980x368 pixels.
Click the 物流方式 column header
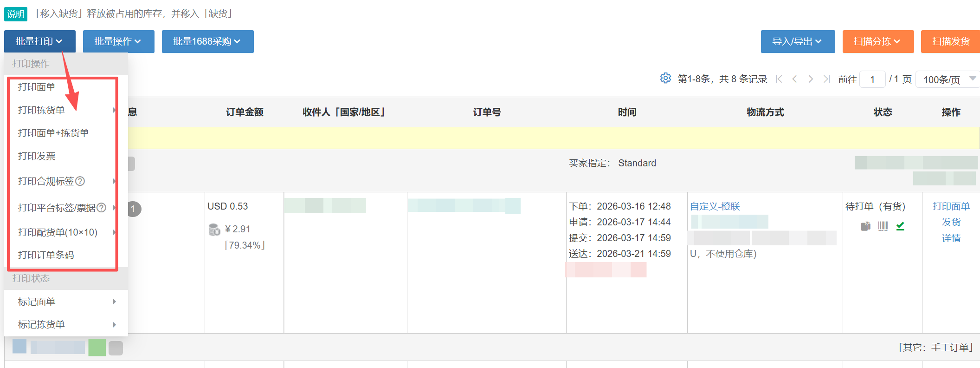pyautogui.click(x=765, y=112)
